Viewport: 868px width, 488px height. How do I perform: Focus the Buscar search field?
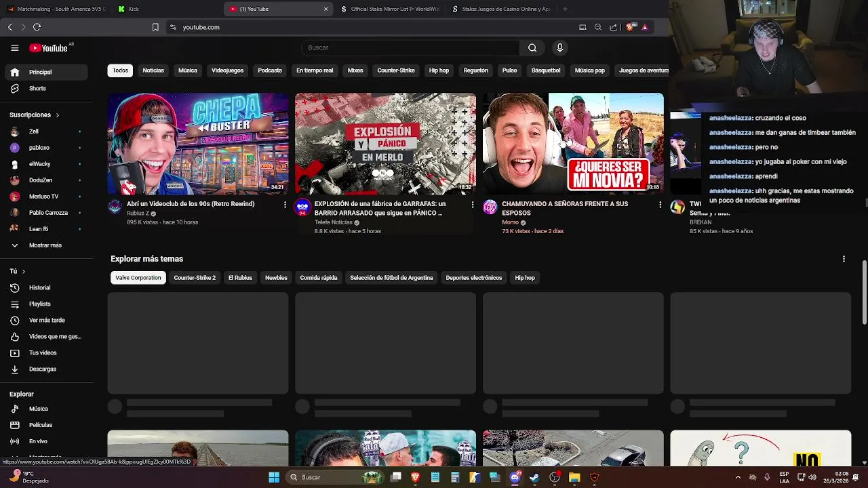pos(410,47)
